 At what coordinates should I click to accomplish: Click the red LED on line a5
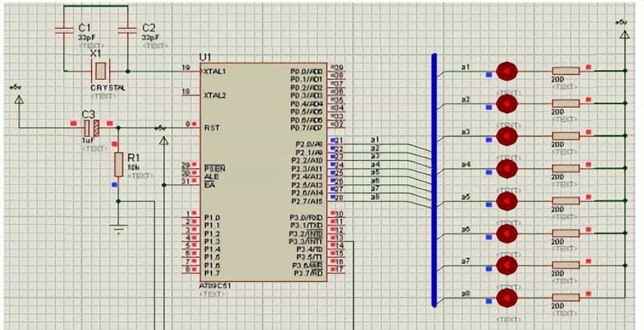coord(506,200)
